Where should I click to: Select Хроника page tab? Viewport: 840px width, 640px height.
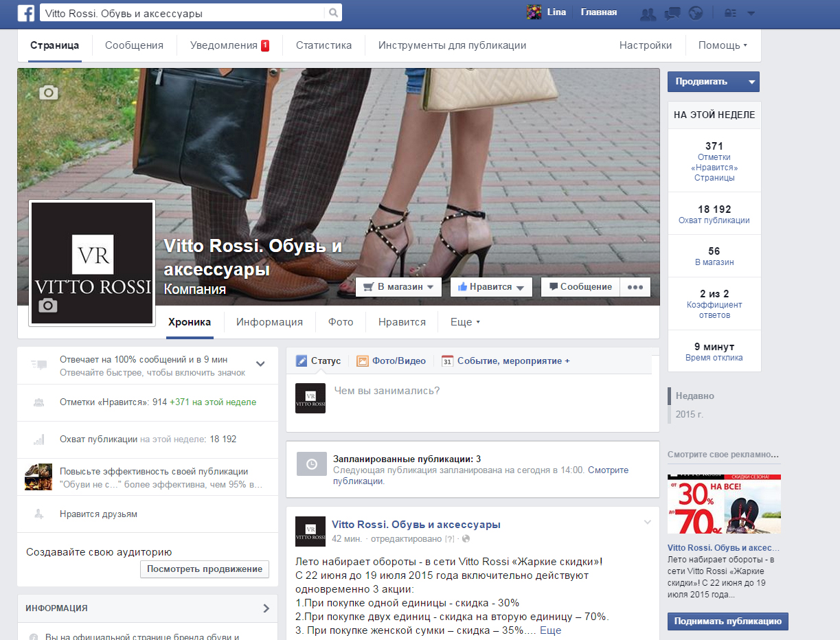[190, 322]
